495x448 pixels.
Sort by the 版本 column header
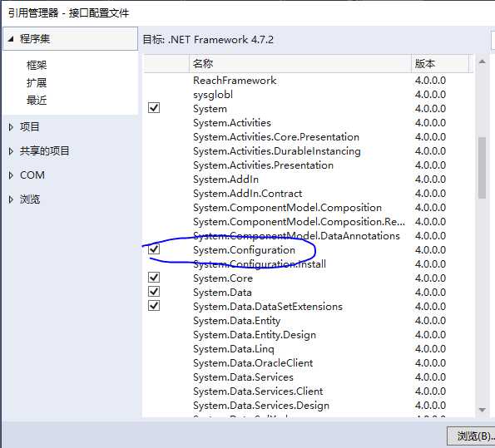pyautogui.click(x=440, y=64)
